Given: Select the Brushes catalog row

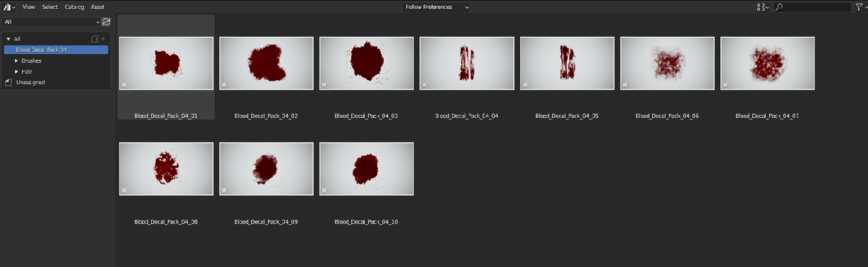Looking at the screenshot, I should pos(56,60).
